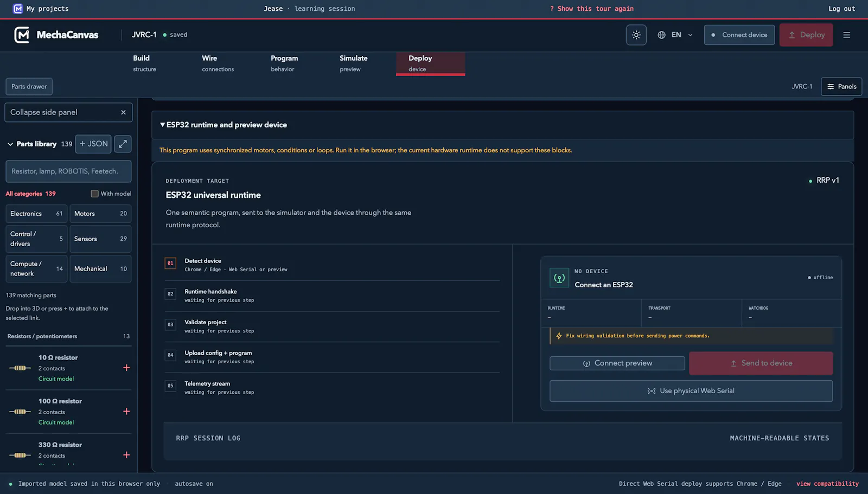868x494 pixels.
Task: Click the JVRC-1 project name
Action: (x=144, y=35)
